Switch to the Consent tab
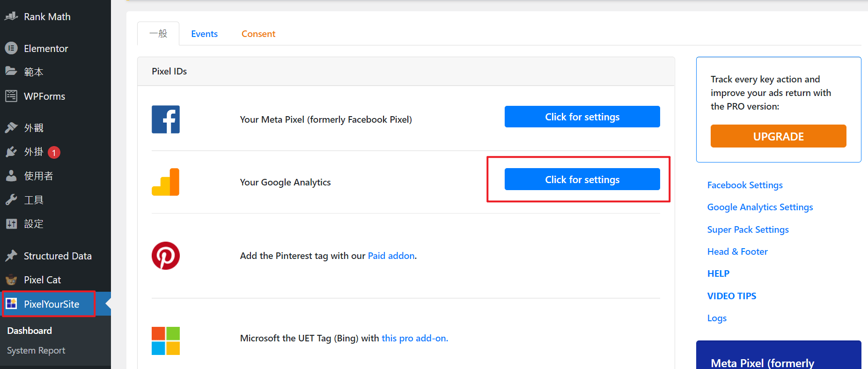 pos(258,34)
